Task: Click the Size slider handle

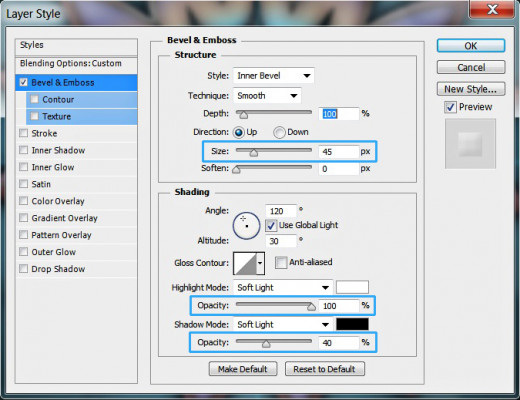Action: pos(254,153)
